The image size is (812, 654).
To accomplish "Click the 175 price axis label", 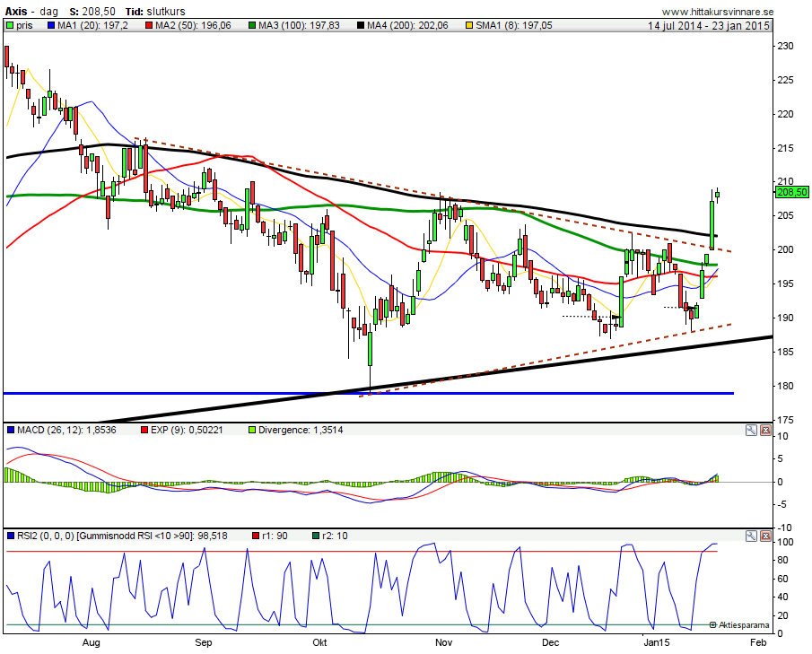I will (x=785, y=420).
